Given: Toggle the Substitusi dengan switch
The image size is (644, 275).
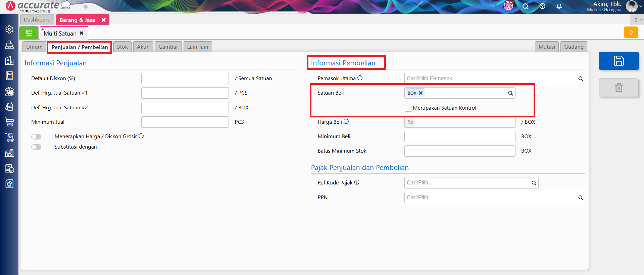Looking at the screenshot, I should [36, 147].
